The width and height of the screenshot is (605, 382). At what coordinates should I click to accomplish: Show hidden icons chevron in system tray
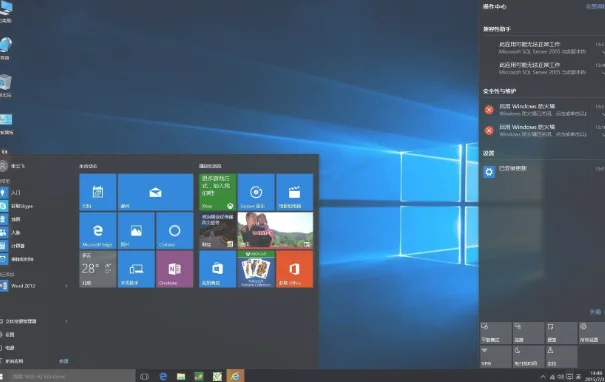click(543, 377)
